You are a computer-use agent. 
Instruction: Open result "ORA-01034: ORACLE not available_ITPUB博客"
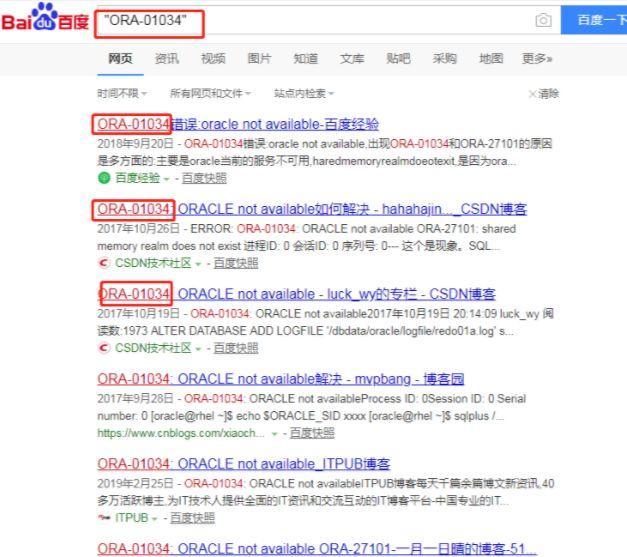(x=244, y=464)
